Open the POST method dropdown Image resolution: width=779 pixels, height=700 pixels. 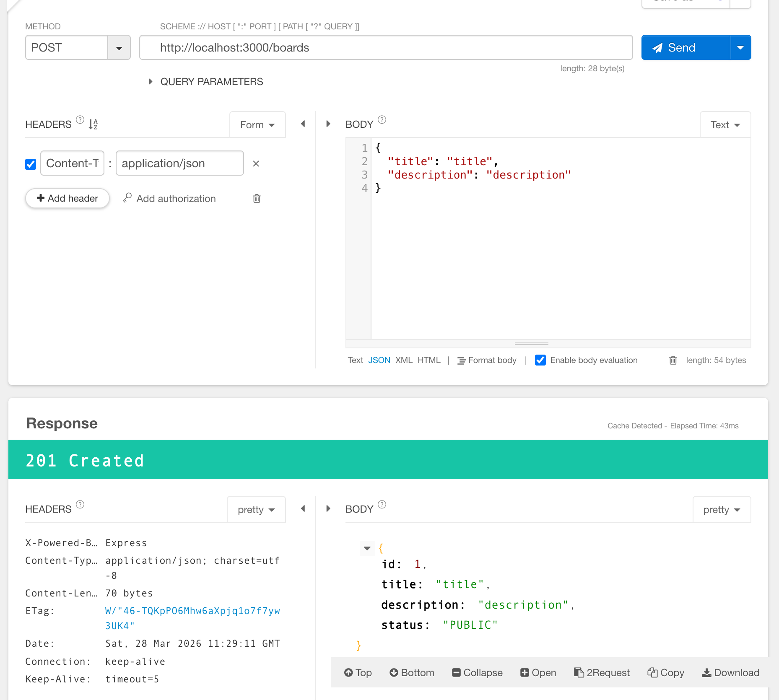pyautogui.click(x=119, y=48)
